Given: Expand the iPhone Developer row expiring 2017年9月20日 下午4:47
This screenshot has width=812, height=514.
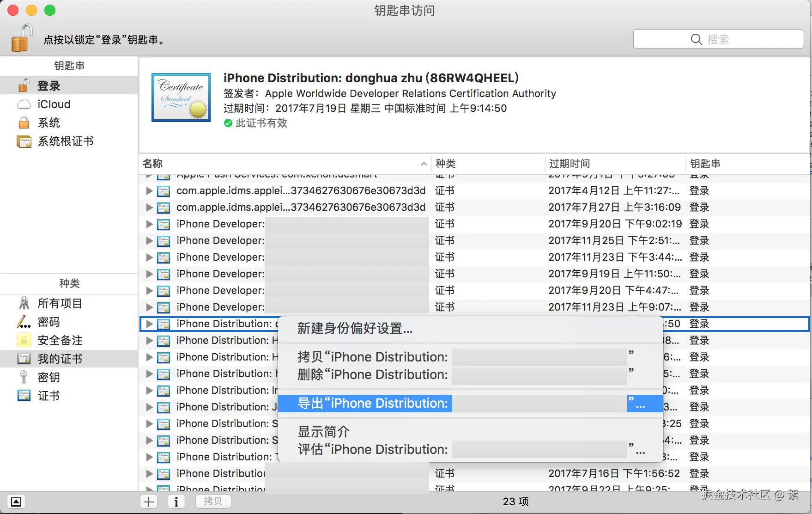Looking at the screenshot, I should pos(149,291).
